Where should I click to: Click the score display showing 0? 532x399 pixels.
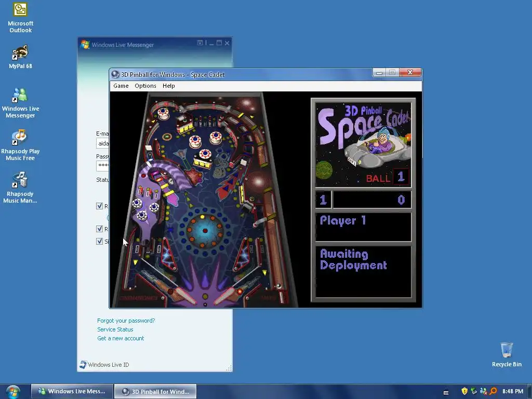(372, 200)
